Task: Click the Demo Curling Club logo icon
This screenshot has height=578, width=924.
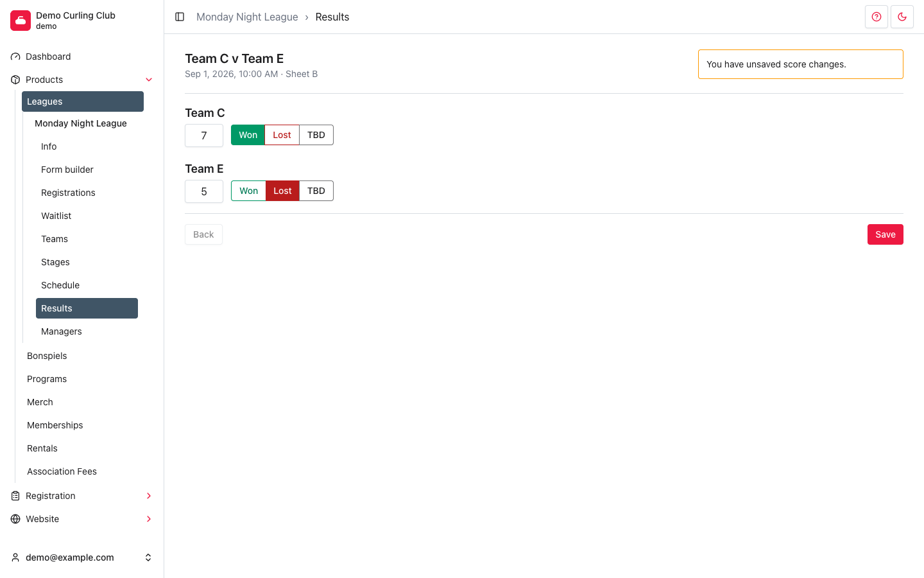Action: point(21,21)
